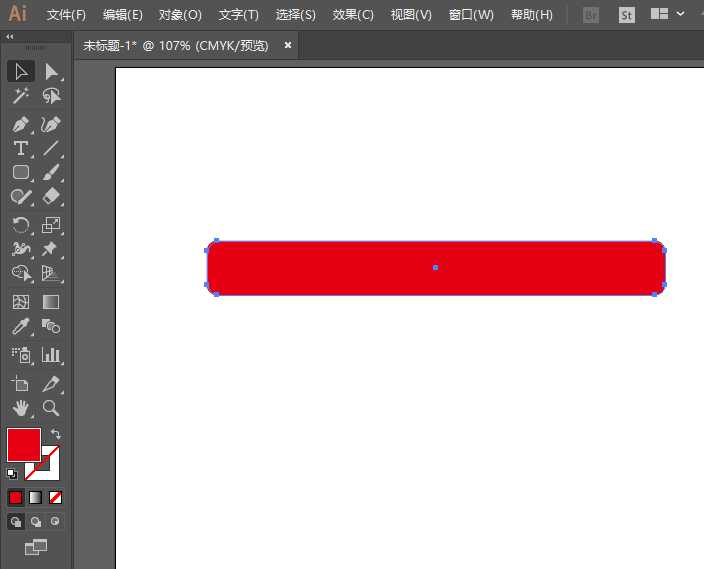The image size is (704, 569).
Task: Open the 对象(O) menu
Action: 180,15
